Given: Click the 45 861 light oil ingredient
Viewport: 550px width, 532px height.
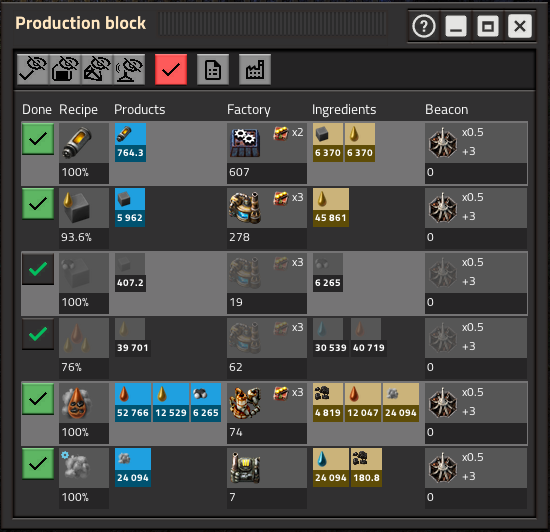Looking at the screenshot, I should (330, 207).
